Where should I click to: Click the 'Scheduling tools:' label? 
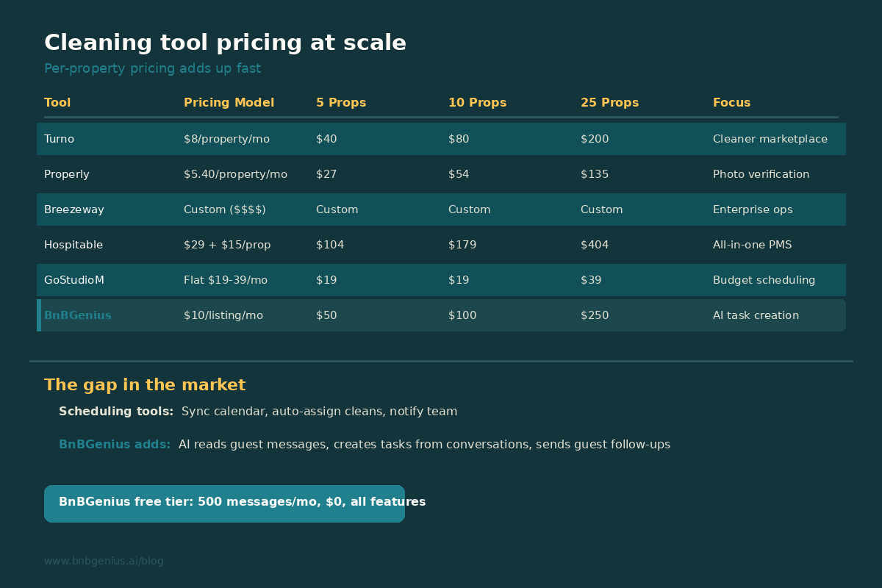pyautogui.click(x=116, y=412)
